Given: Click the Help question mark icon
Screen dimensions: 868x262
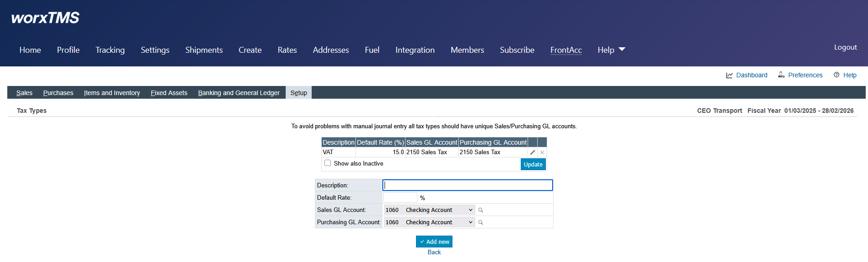Looking at the screenshot, I should pos(837,75).
